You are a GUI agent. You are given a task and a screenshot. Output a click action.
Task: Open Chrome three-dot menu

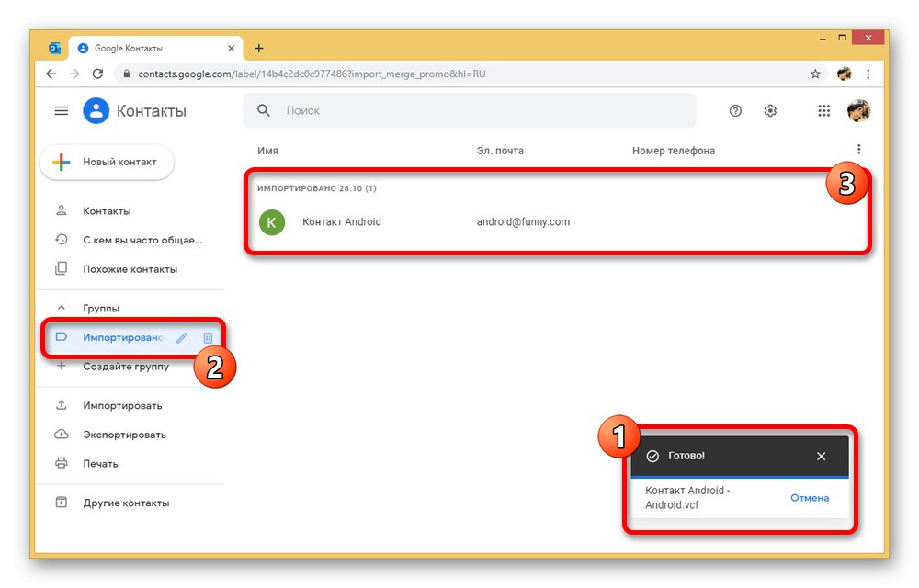(868, 73)
